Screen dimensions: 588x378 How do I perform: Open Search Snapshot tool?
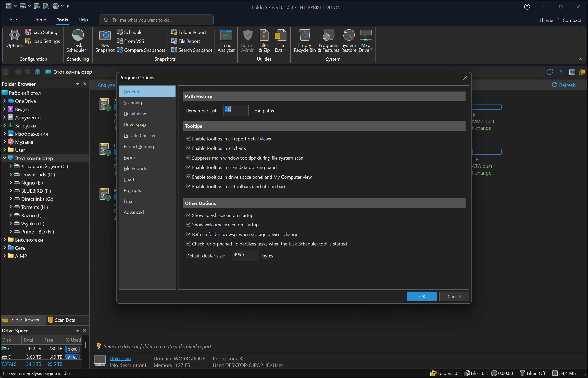pyautogui.click(x=192, y=50)
